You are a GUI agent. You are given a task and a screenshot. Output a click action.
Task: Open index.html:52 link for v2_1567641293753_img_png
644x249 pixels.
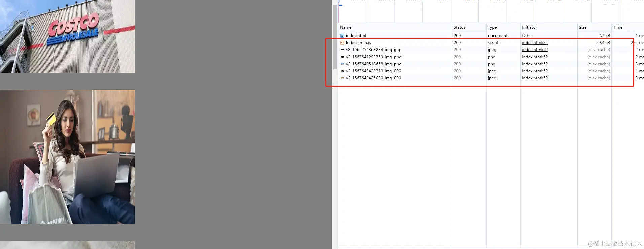tap(535, 57)
